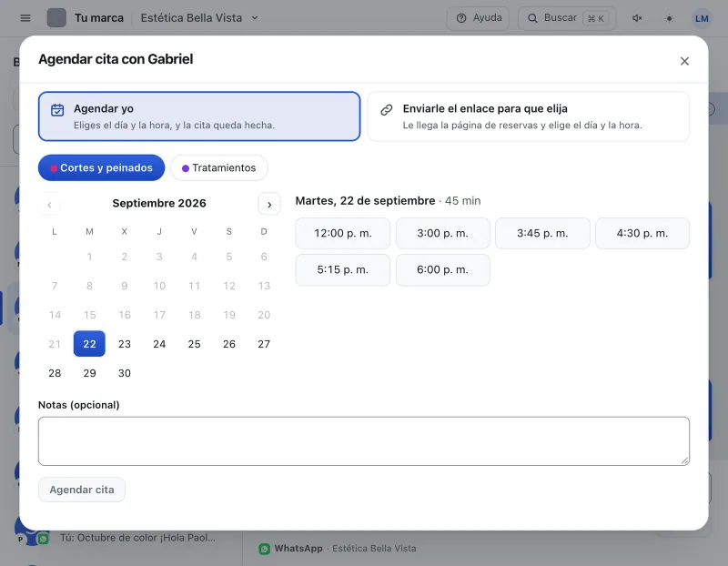Select the Cortes y peinados service chip
The image size is (728, 566).
click(x=101, y=167)
